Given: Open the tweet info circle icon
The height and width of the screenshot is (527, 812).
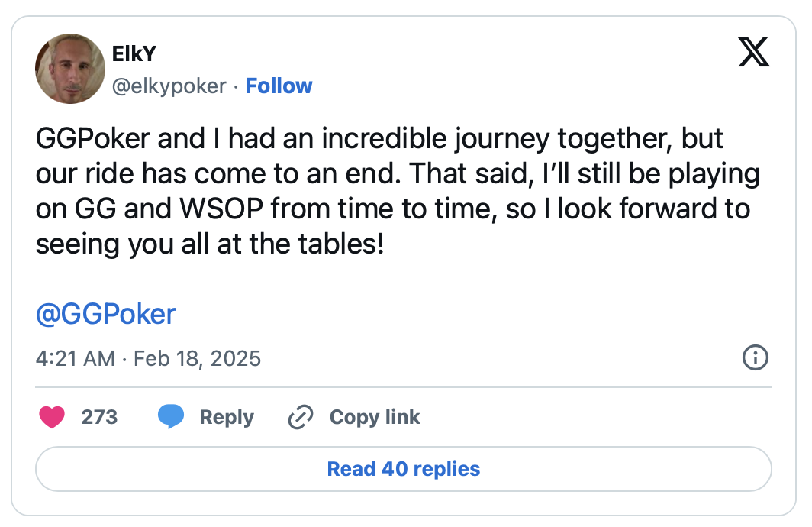Looking at the screenshot, I should [x=755, y=357].
